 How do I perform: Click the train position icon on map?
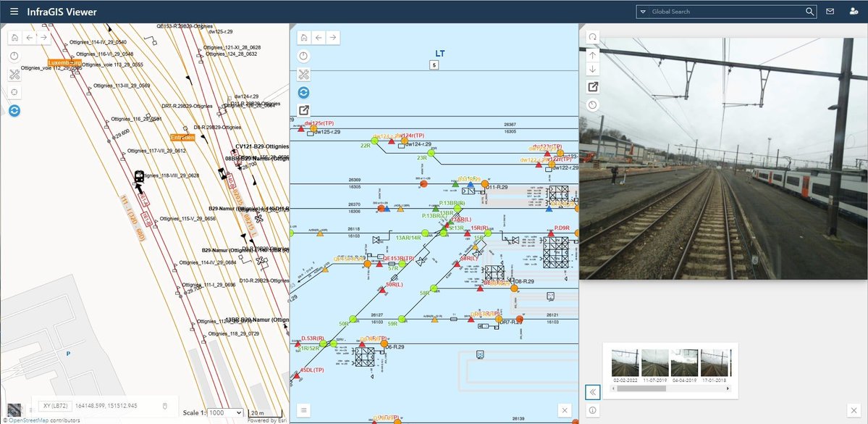point(140,176)
